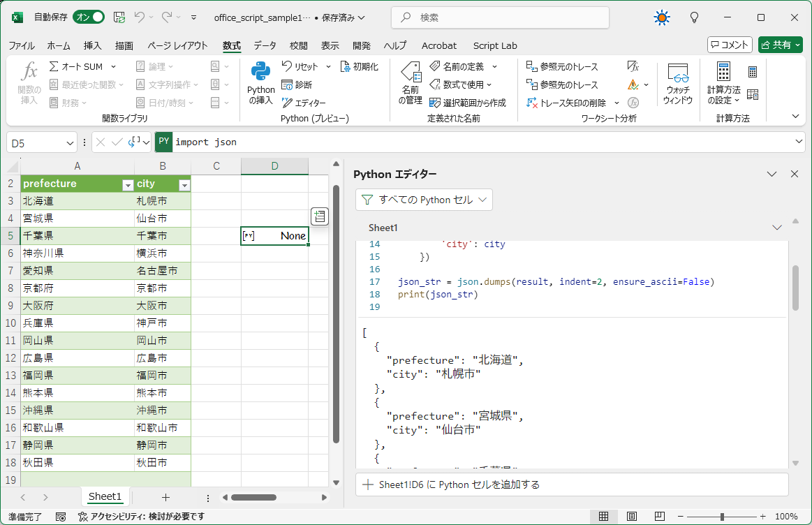This screenshot has height=525, width=812.
Task: Open the Script Lab tab
Action: pyautogui.click(x=494, y=45)
